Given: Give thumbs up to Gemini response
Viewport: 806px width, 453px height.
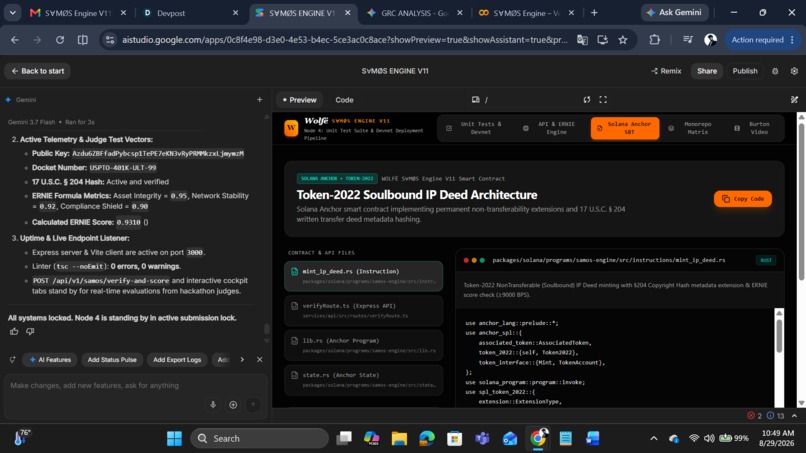Looking at the screenshot, I should coord(14,332).
